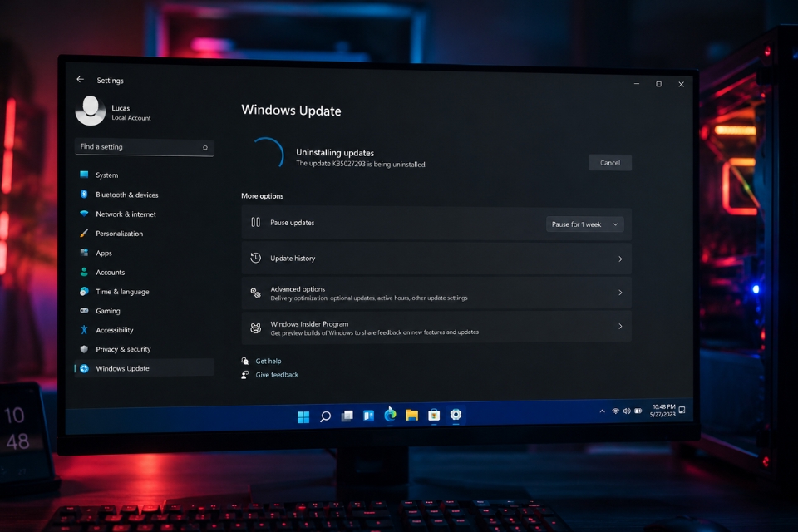Select Apps in the sidebar
798x532 pixels.
tap(104, 253)
